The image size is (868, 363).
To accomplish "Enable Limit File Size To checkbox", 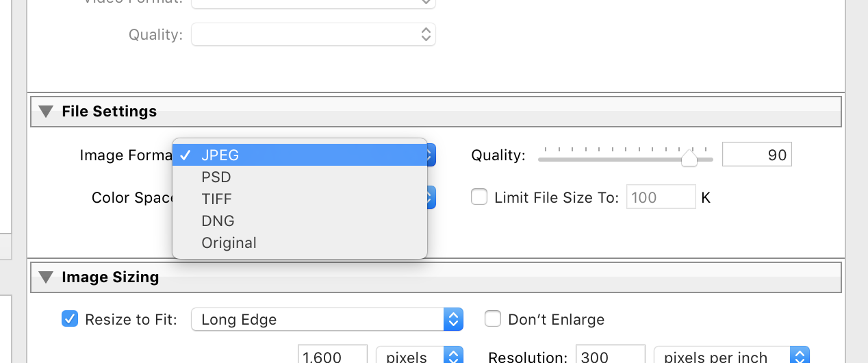I will 479,197.
